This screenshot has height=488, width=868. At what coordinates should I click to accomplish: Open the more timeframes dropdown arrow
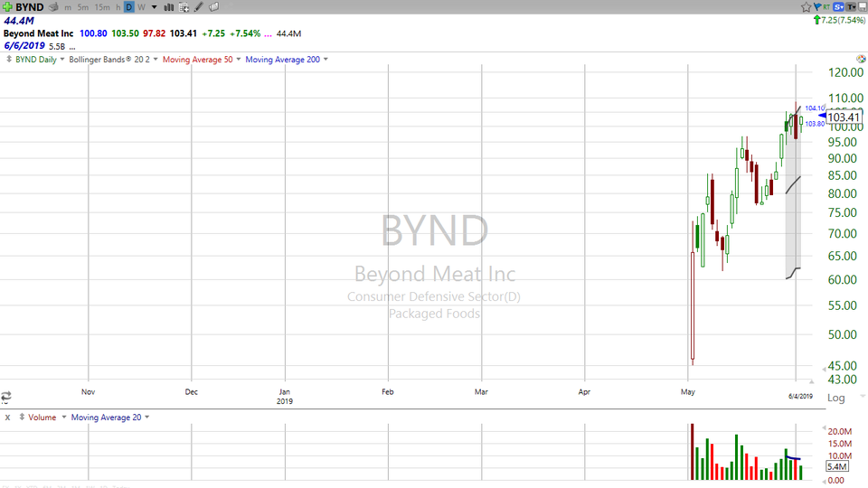click(x=154, y=8)
